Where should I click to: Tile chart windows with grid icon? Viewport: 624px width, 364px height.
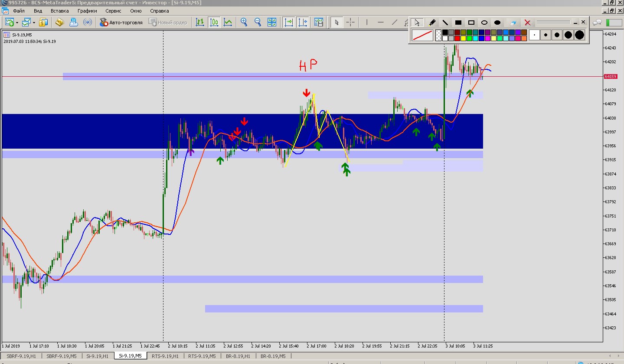272,22
